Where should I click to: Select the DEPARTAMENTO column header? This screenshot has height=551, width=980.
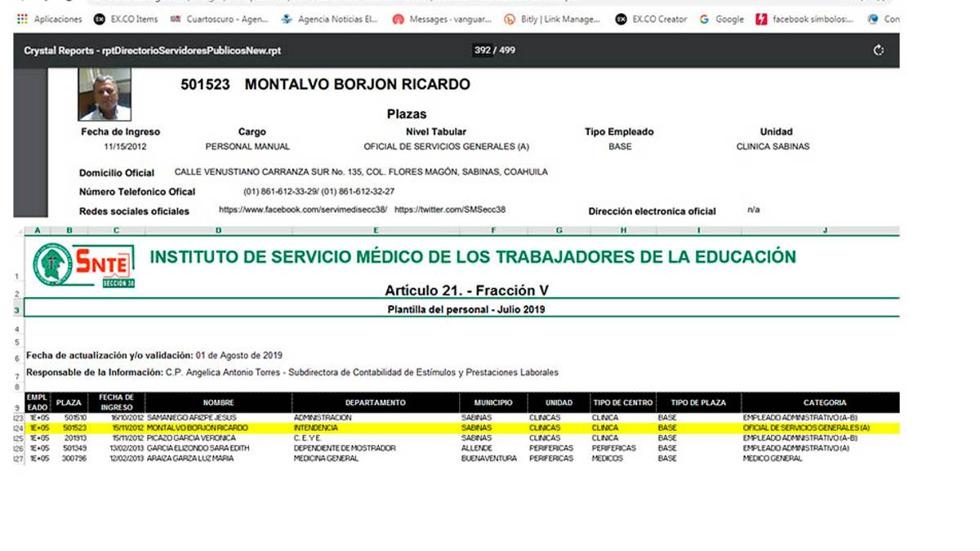point(375,402)
